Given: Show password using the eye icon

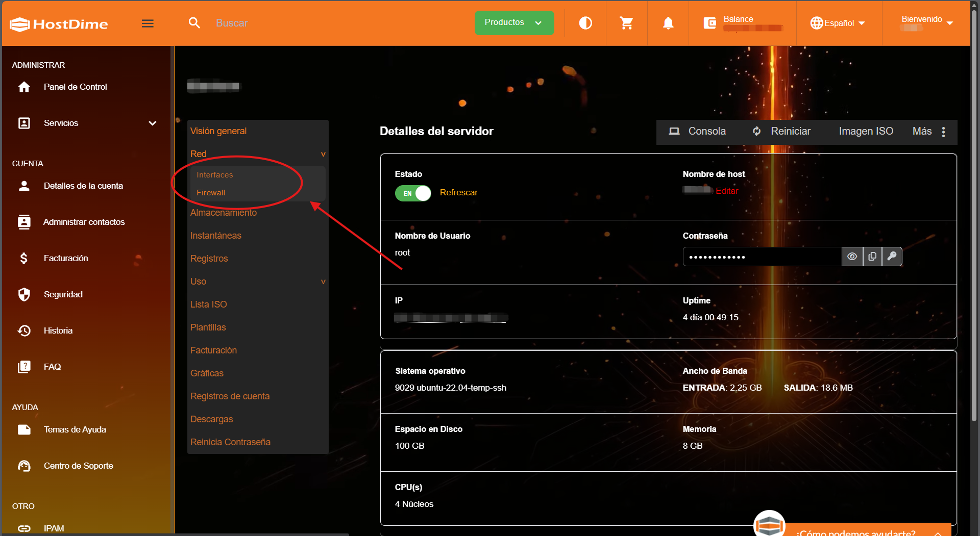Looking at the screenshot, I should click(x=852, y=257).
